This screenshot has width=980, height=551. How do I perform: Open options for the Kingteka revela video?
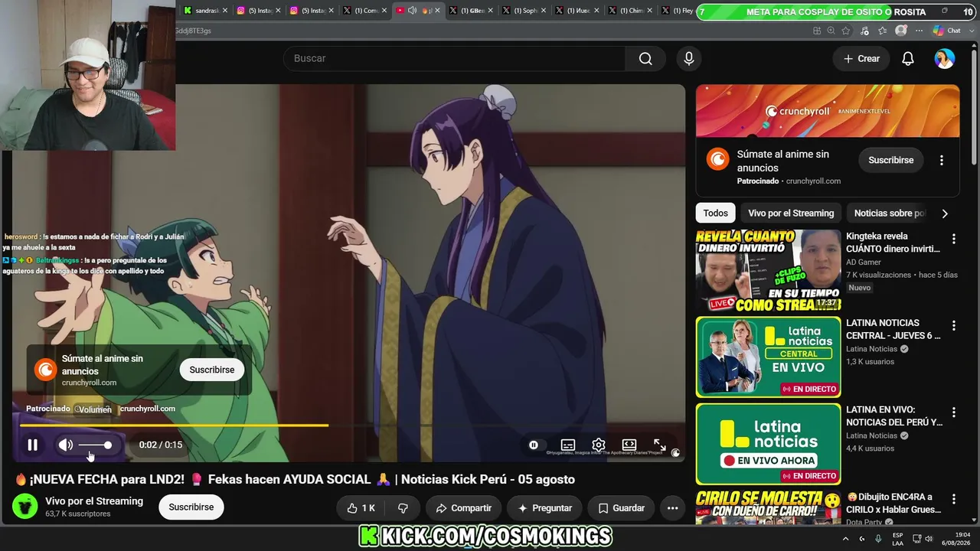coord(954,239)
